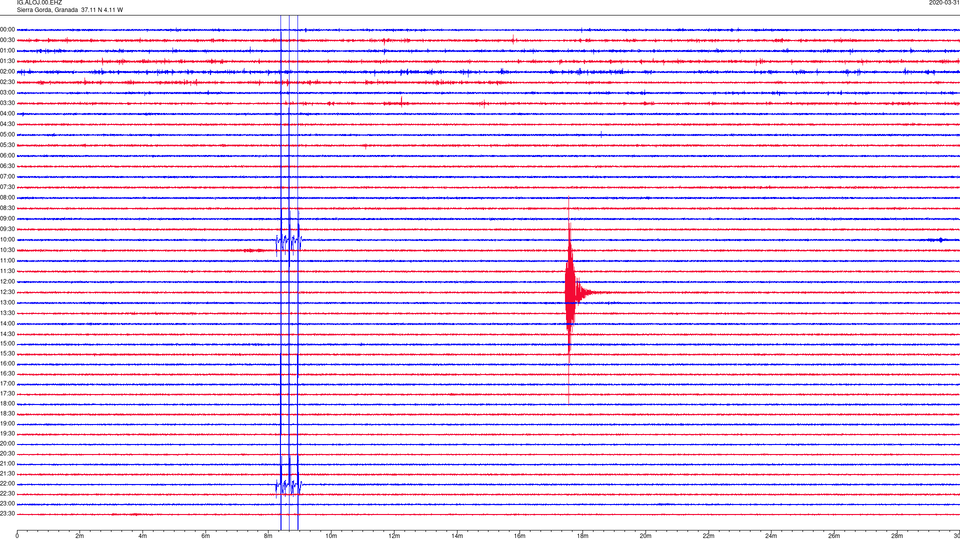Select the 12:00 trace time label
The width and height of the screenshot is (960, 540).
coord(7,282)
